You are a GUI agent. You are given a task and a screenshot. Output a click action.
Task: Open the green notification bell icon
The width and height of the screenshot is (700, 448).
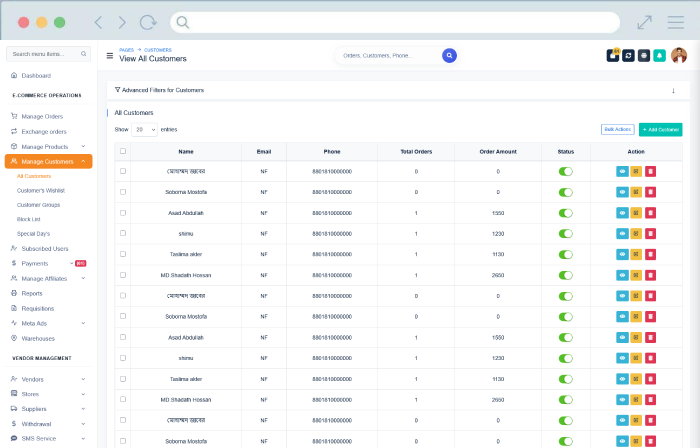660,56
